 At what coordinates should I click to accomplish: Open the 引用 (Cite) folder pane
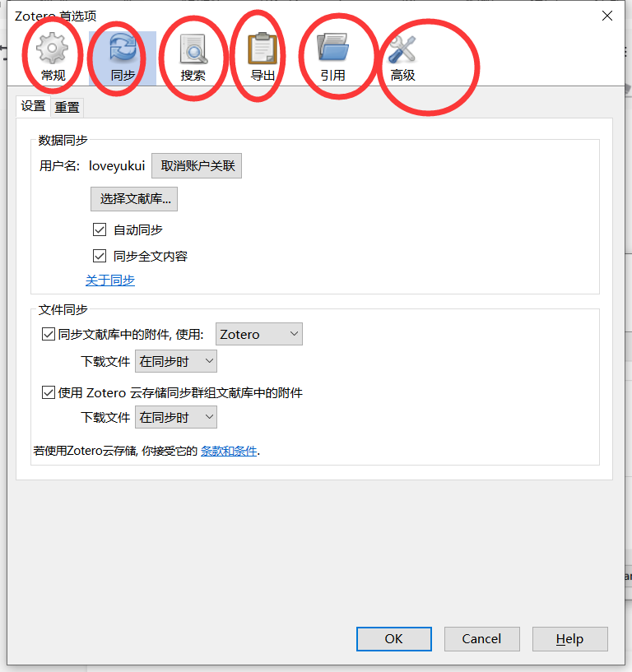click(x=332, y=58)
